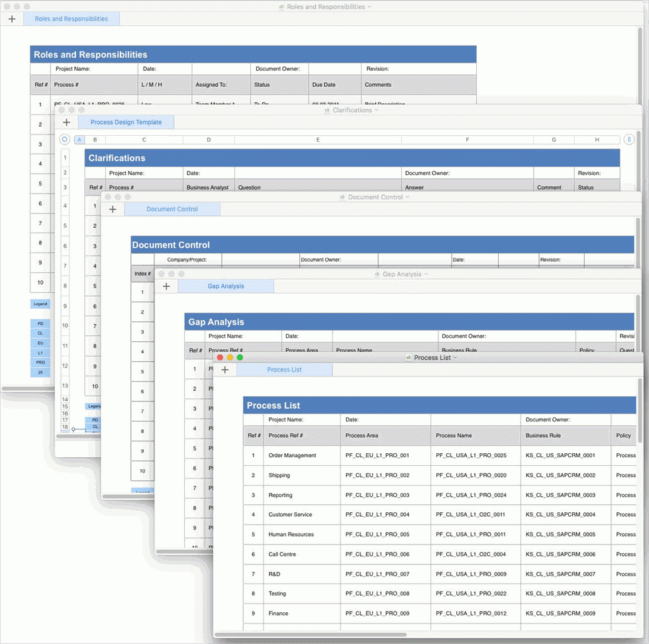Close the Process List window with red button
The width and height of the screenshot is (649, 644).
coord(220,357)
